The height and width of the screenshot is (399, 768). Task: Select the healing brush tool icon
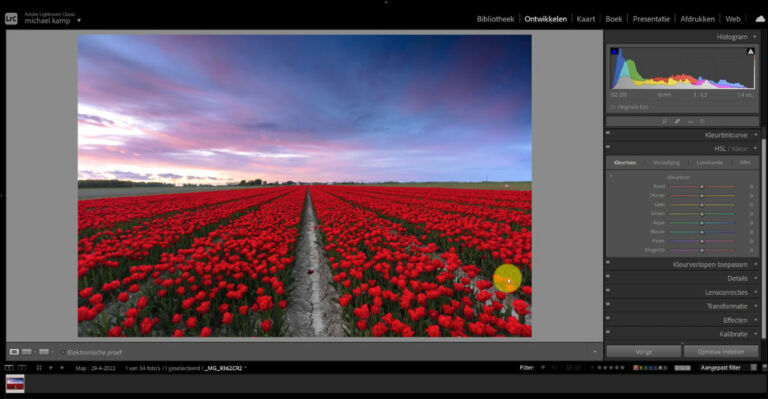(677, 121)
